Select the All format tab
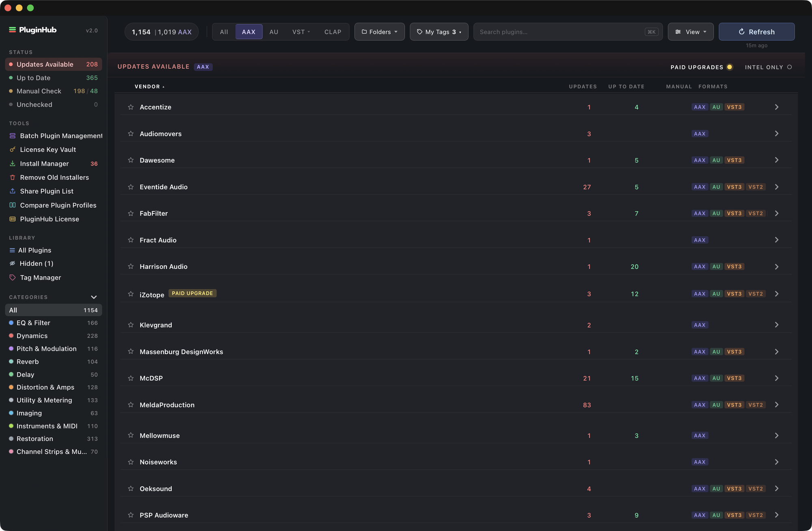The width and height of the screenshot is (812, 531). (224, 32)
